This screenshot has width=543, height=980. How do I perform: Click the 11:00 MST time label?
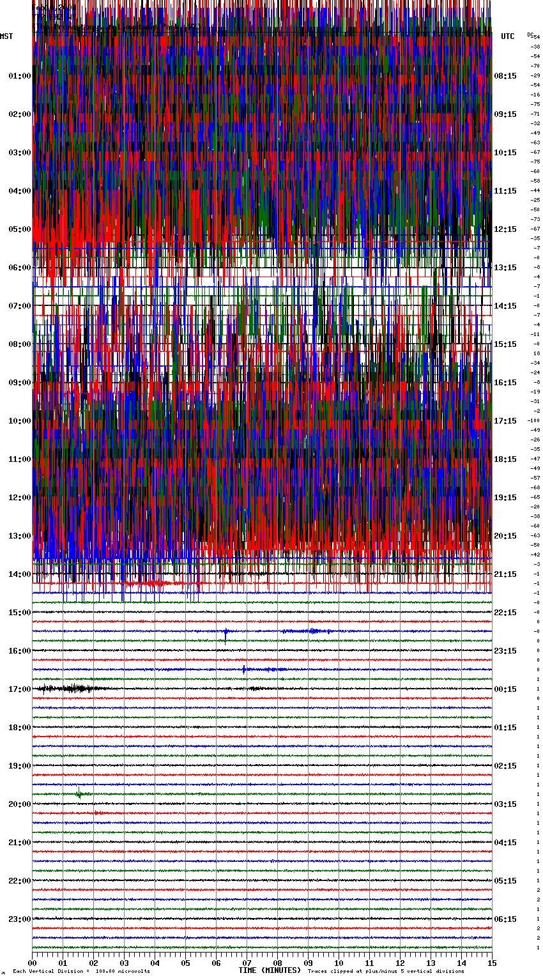click(20, 459)
